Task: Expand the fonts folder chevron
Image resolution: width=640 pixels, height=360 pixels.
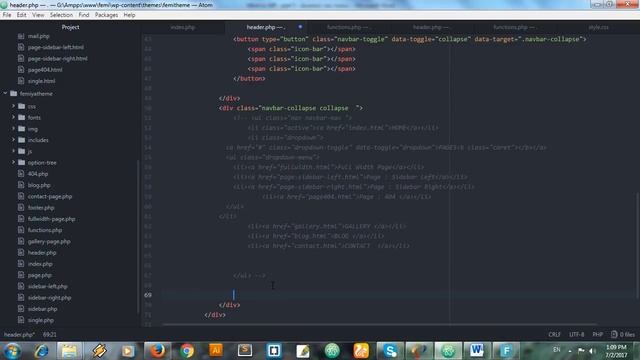Action: (x=13, y=118)
